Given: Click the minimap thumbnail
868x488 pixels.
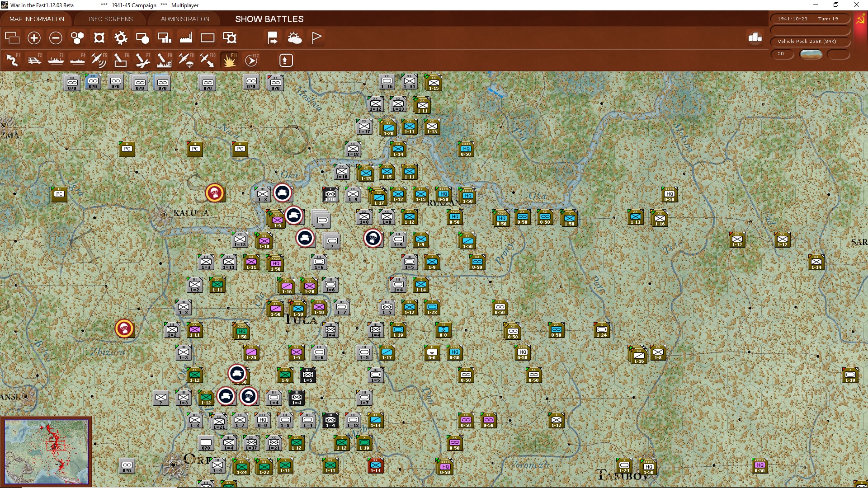Looking at the screenshot, I should tap(46, 451).
